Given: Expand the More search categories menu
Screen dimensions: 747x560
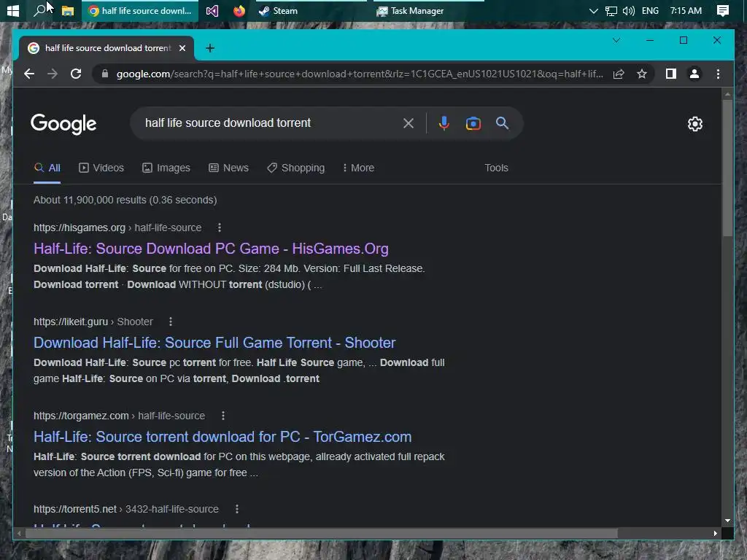Looking at the screenshot, I should [358, 168].
